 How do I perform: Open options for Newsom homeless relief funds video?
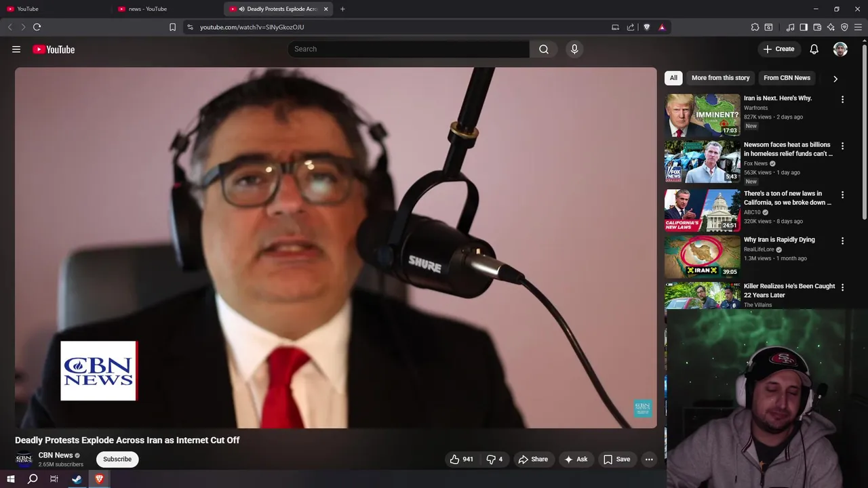click(843, 146)
